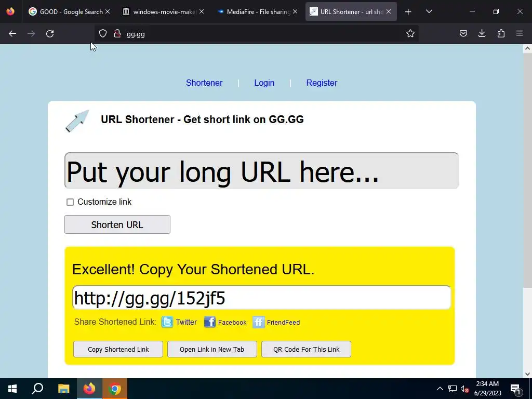532x399 pixels.
Task: Open the extensions puzzle icon
Action: point(501,33)
